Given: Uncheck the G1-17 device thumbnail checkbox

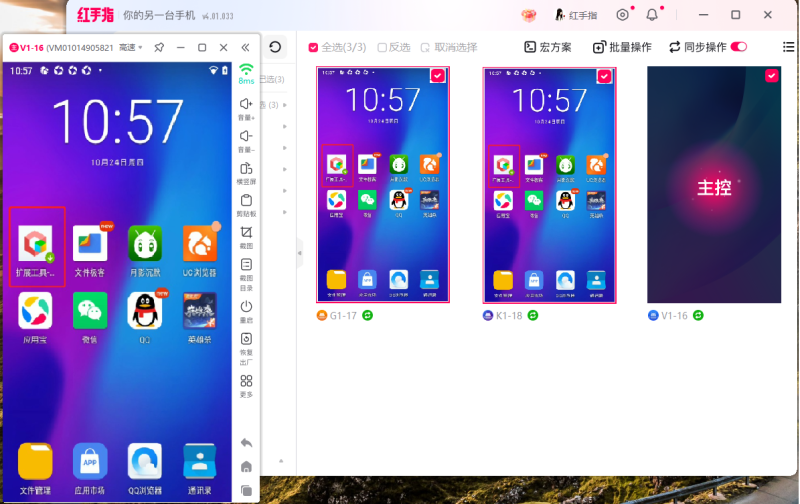Looking at the screenshot, I should click(438, 75).
